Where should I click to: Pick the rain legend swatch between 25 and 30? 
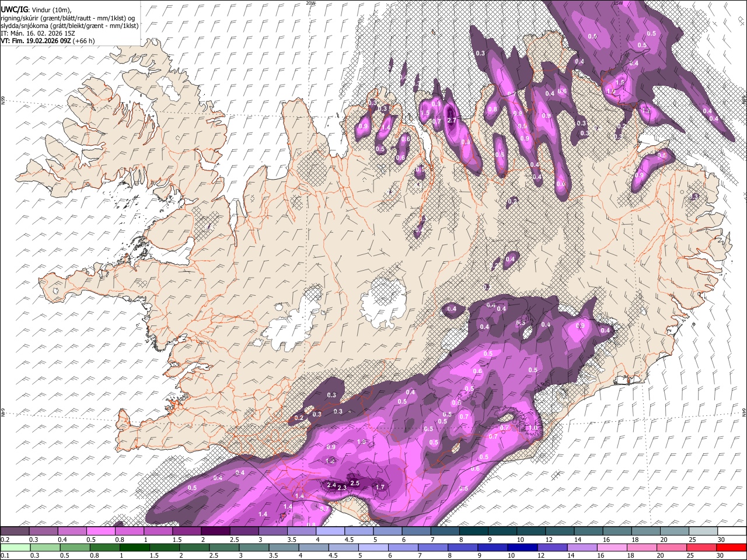pyautogui.click(x=702, y=547)
